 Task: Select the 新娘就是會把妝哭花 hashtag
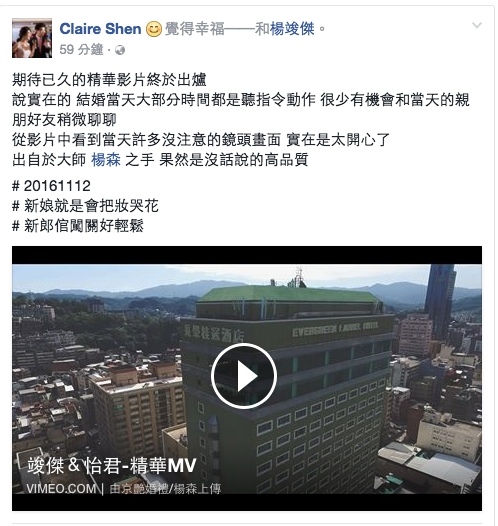(x=85, y=206)
